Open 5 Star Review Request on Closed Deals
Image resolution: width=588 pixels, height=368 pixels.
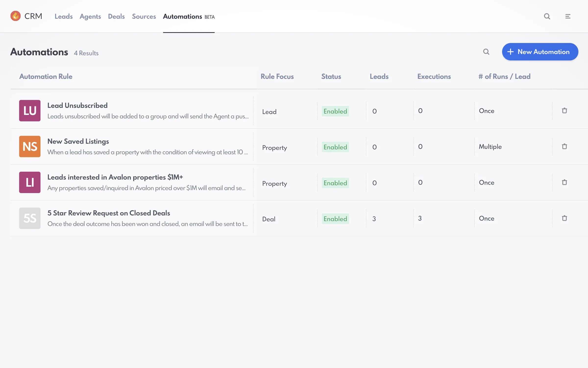[x=109, y=213]
